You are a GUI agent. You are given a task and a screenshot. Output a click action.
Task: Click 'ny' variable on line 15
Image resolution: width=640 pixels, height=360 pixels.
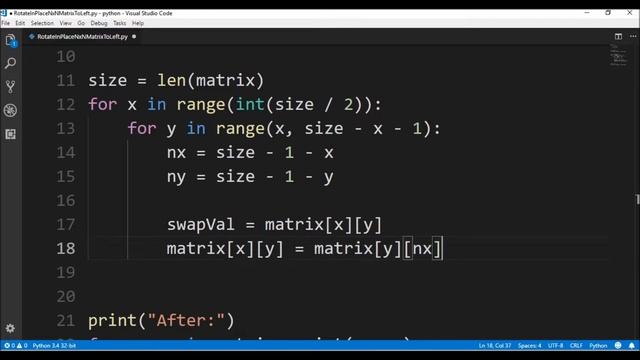click(x=176, y=177)
